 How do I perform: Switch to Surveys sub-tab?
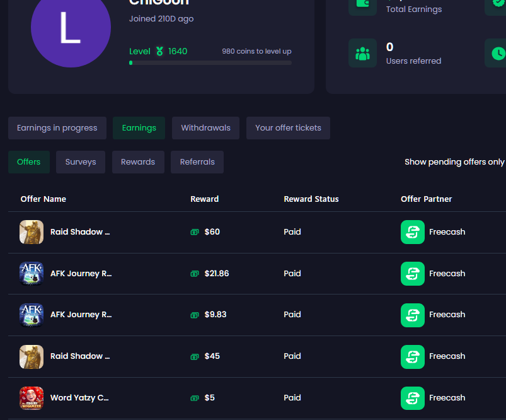[81, 162]
